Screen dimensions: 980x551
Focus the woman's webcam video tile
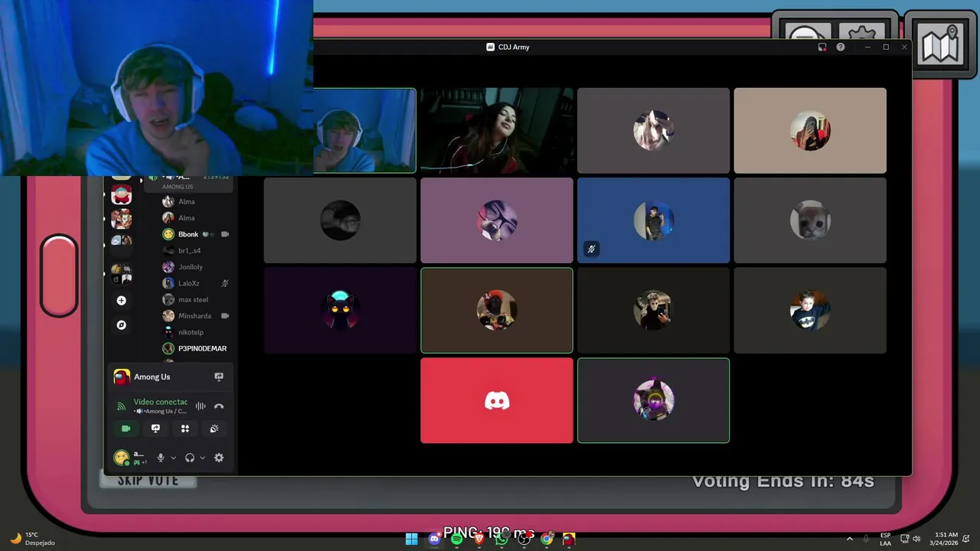496,131
